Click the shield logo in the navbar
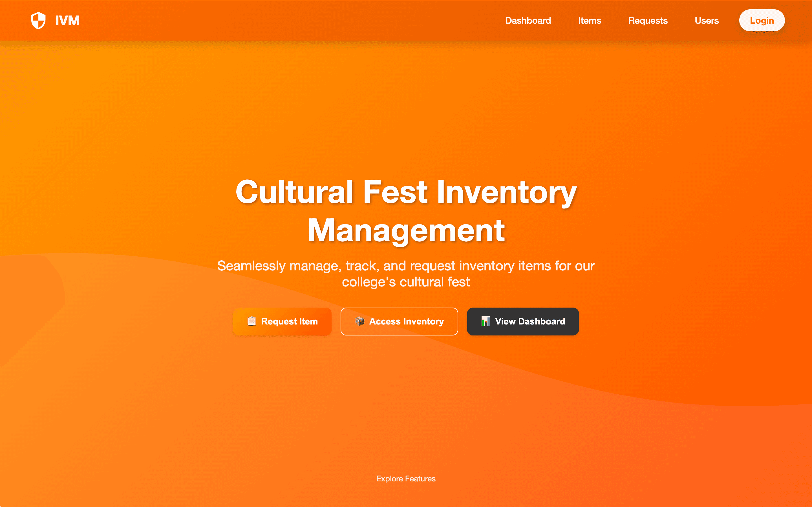 coord(38,20)
